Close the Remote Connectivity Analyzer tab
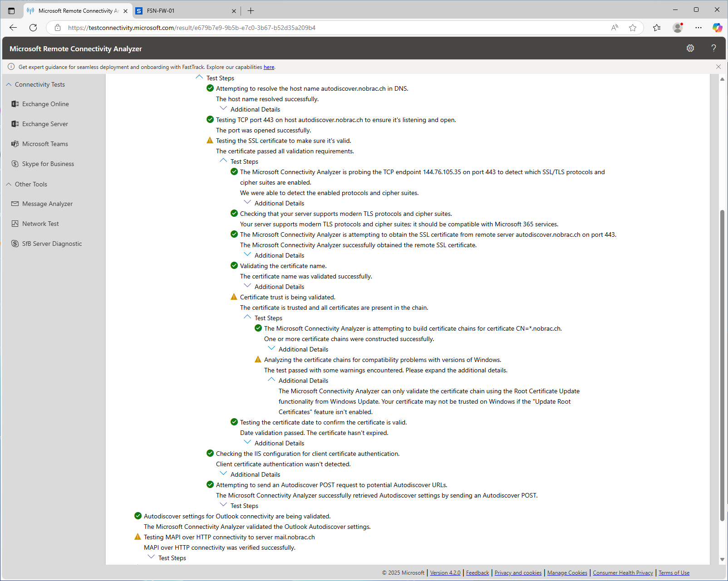Viewport: 728px width, 581px height. pyautogui.click(x=126, y=11)
